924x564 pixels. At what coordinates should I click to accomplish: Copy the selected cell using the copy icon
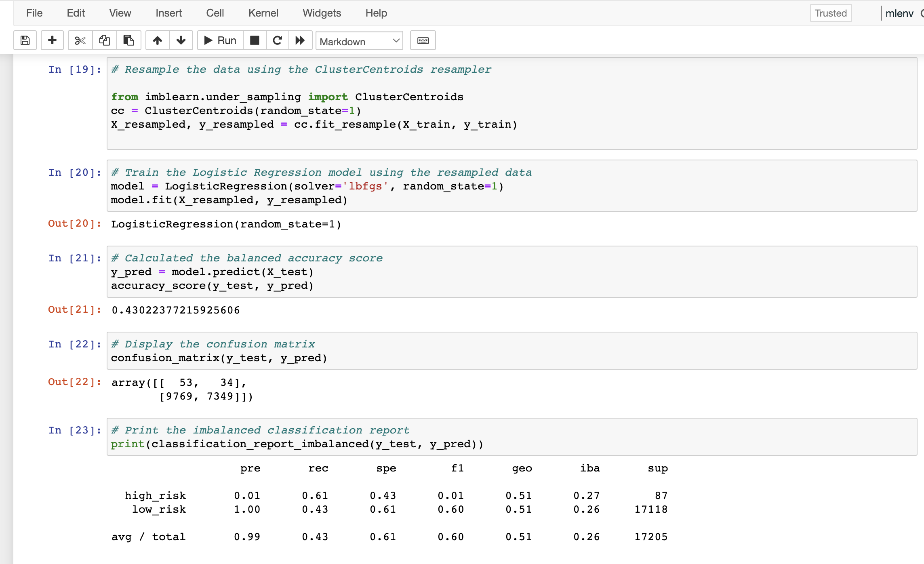click(x=104, y=40)
